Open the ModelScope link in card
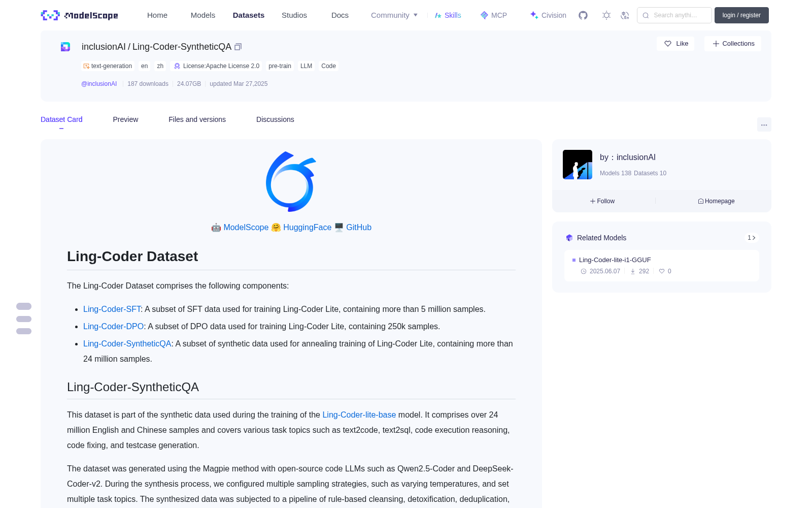This screenshot has height=508, width=812. pyautogui.click(x=246, y=228)
